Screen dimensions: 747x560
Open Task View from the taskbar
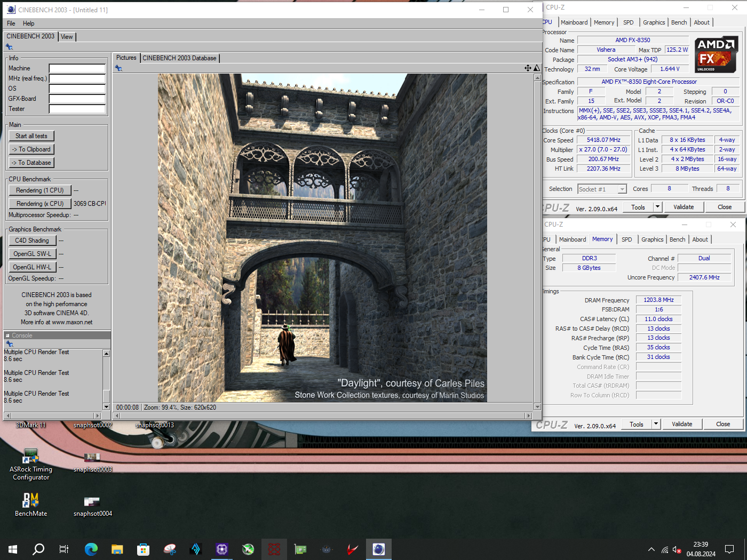[64, 549]
